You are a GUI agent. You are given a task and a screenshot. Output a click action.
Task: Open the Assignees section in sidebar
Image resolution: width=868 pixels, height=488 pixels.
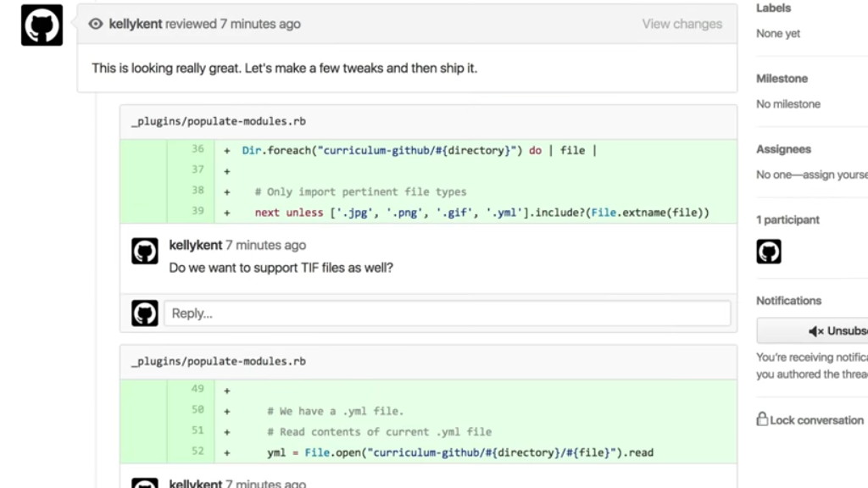click(783, 149)
